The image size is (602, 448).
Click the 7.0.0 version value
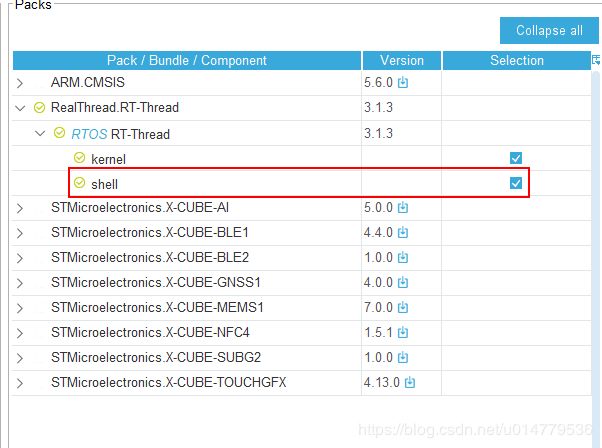[x=379, y=307]
